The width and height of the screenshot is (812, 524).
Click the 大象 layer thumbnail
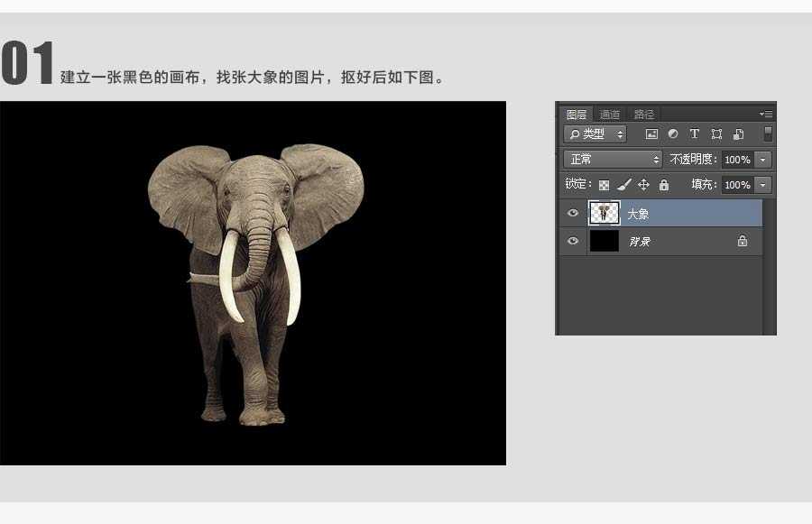point(604,214)
